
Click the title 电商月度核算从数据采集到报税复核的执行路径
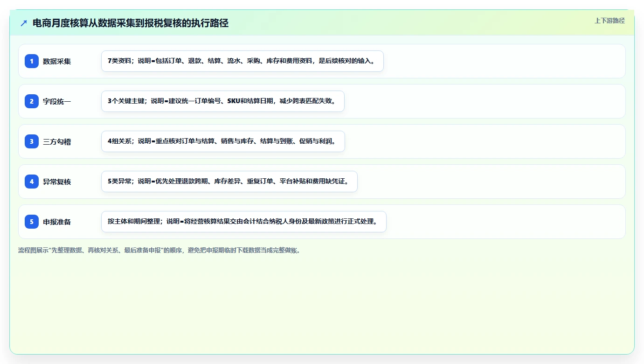coord(131,23)
